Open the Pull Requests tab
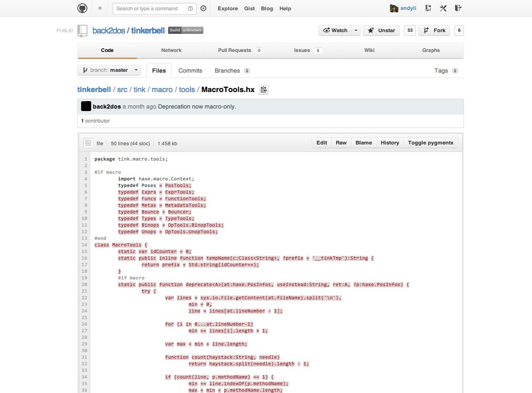Screen dimensions: 532x393 241,50
